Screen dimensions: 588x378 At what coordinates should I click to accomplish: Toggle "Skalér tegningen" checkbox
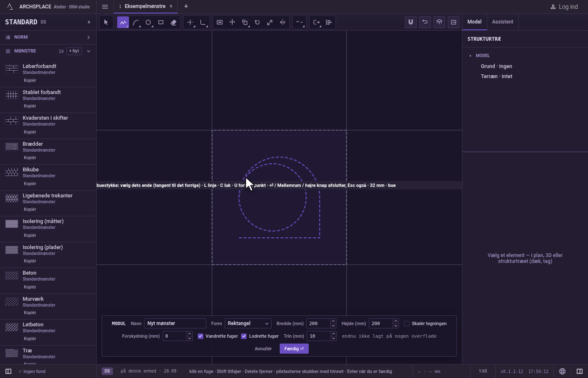point(407,323)
